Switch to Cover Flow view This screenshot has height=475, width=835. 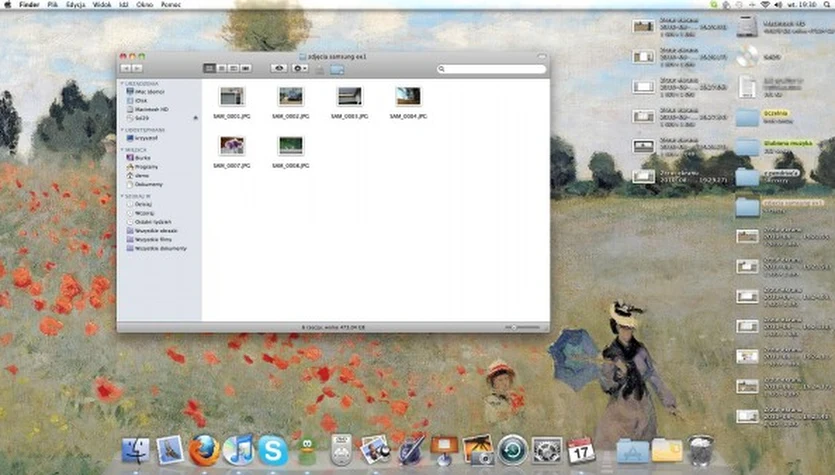click(x=245, y=68)
